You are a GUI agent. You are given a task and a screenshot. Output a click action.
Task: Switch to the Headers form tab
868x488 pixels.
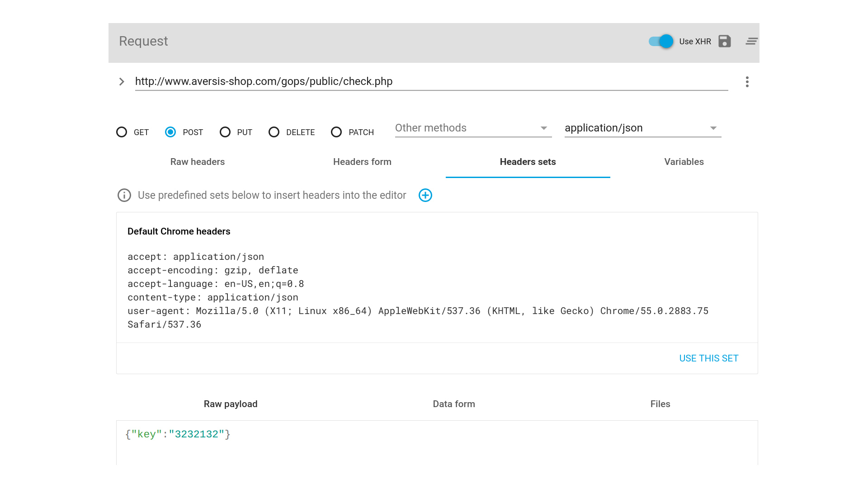coord(362,162)
